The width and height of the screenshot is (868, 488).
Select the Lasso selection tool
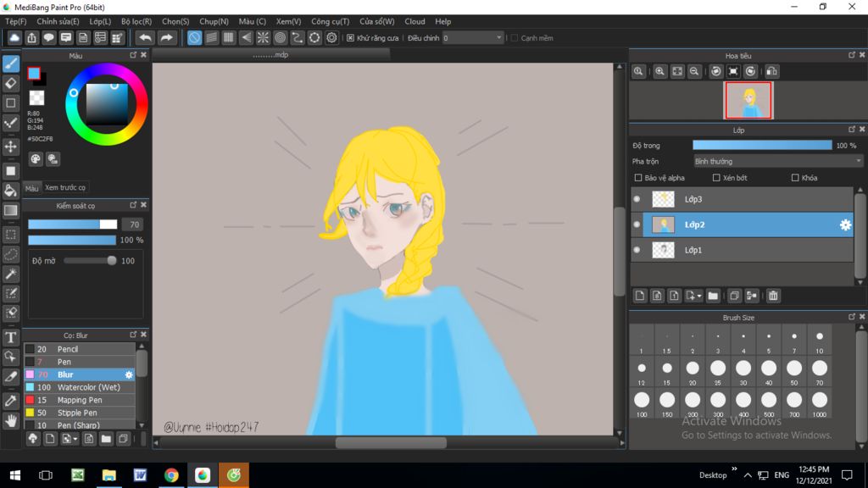pyautogui.click(x=10, y=254)
